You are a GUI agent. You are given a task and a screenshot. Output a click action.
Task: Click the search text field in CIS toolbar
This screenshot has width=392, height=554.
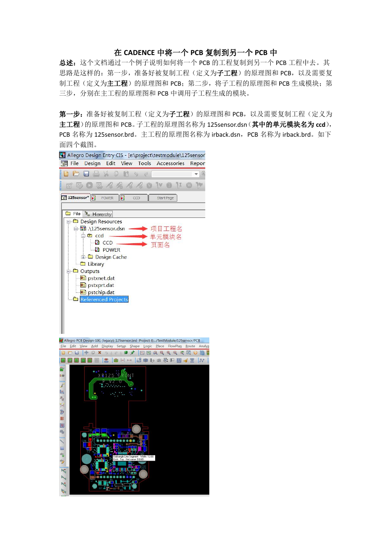(x=172, y=174)
